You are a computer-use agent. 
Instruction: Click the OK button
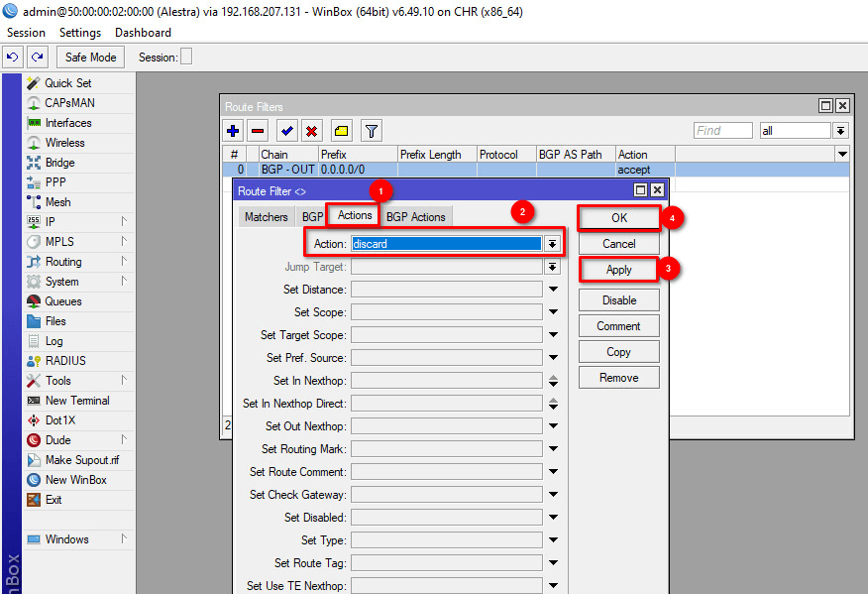point(619,218)
